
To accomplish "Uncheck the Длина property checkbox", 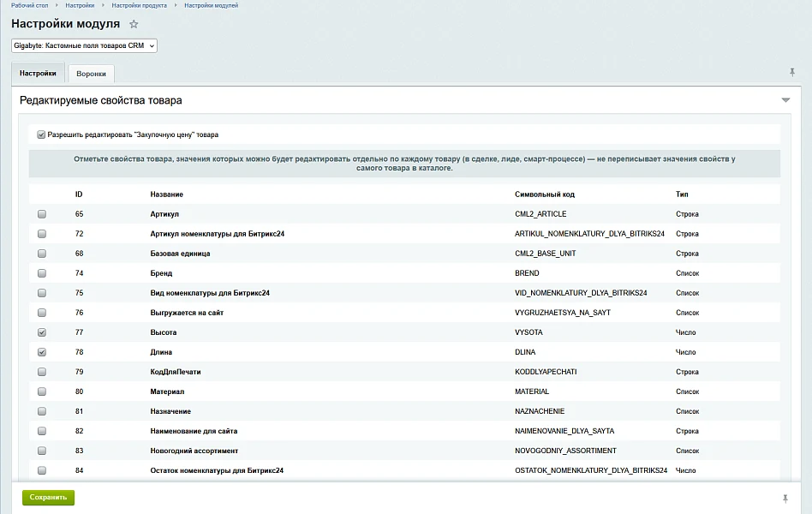I will pyautogui.click(x=42, y=352).
